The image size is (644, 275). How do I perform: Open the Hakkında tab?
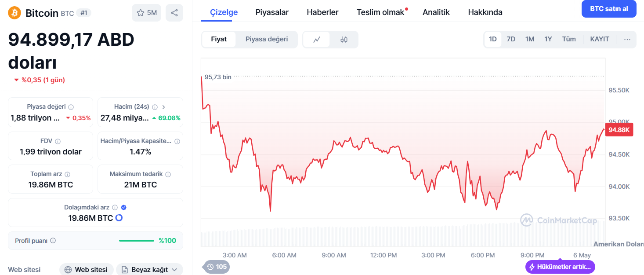click(485, 12)
